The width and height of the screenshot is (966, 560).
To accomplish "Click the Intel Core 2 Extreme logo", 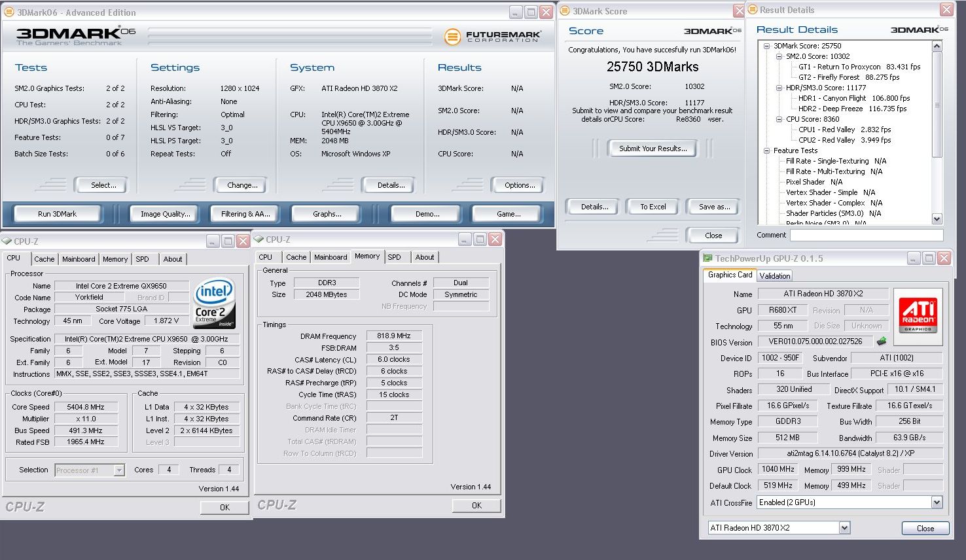I will [x=214, y=304].
